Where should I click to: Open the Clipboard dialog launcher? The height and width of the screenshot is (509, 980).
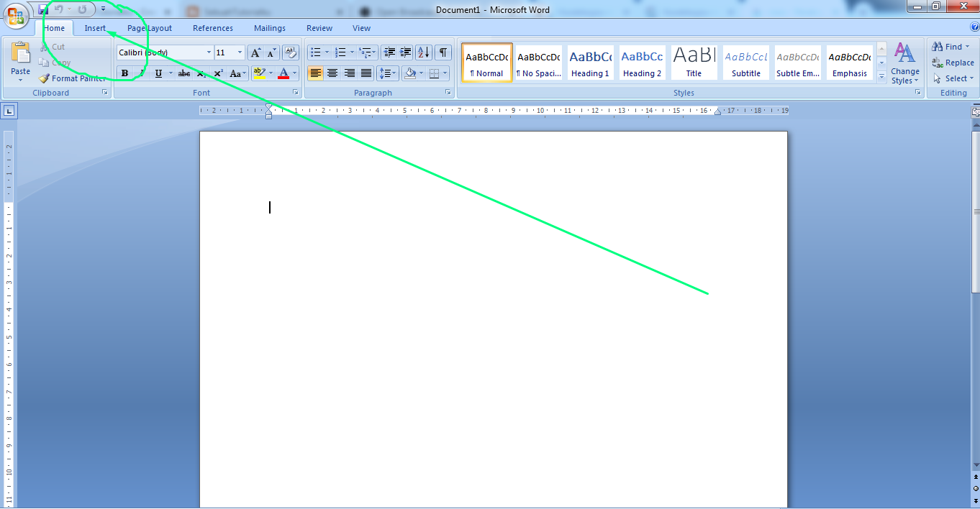tap(105, 92)
